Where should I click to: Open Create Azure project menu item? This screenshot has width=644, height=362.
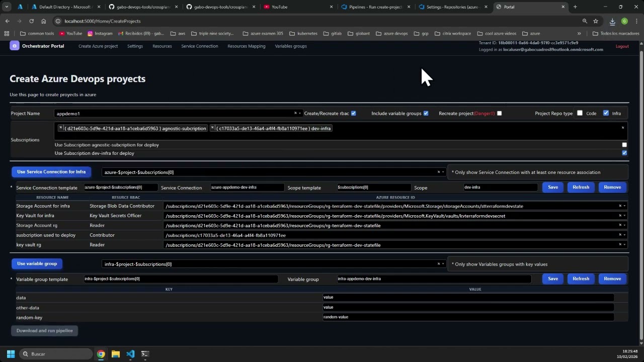coord(98,46)
